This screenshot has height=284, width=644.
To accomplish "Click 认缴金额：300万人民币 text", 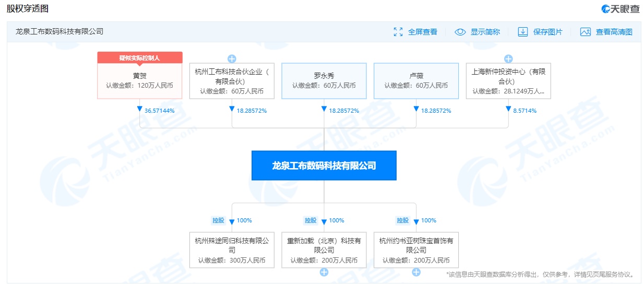I will 232,260.
